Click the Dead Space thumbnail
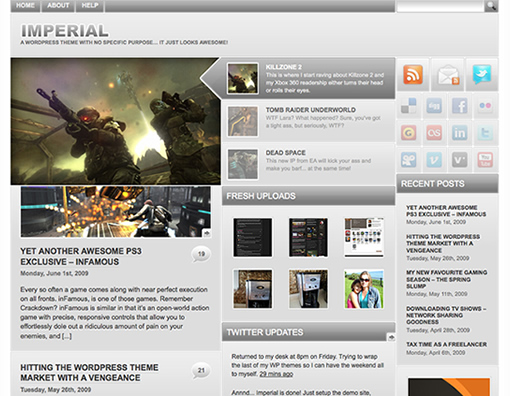510x396 pixels. (x=243, y=164)
